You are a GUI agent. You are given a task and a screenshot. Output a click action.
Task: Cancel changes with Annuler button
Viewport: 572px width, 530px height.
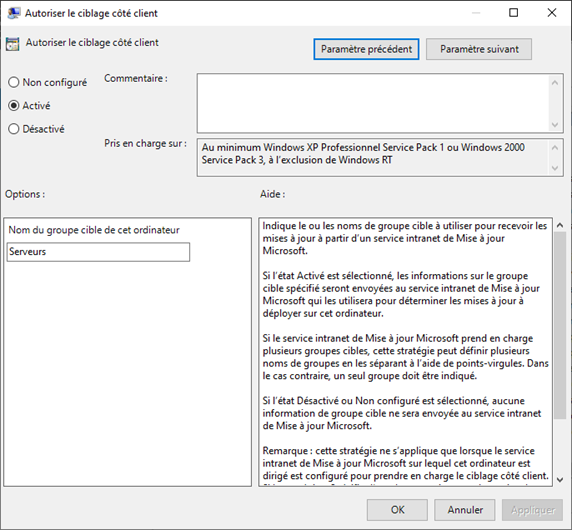(465, 510)
